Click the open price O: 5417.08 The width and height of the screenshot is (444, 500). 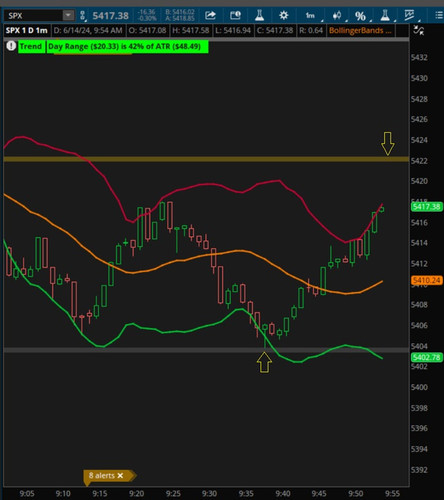147,31
